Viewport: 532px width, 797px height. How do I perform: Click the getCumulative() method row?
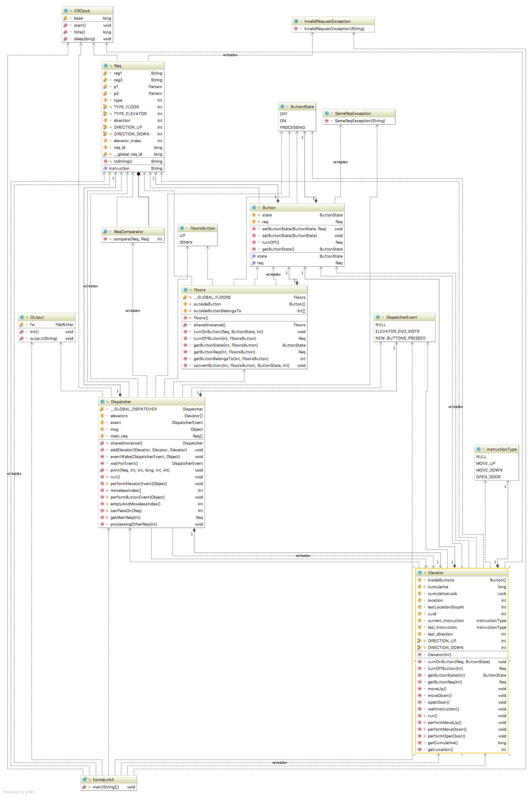click(x=462, y=743)
